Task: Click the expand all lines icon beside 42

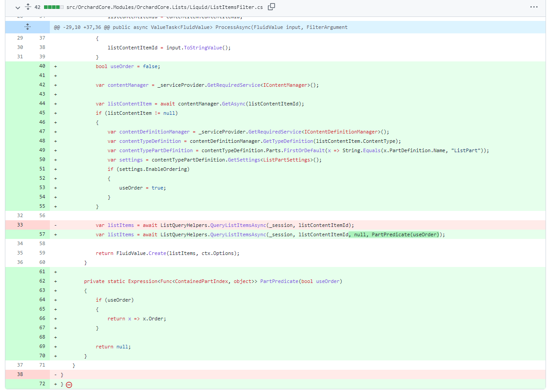Action: [x=28, y=7]
